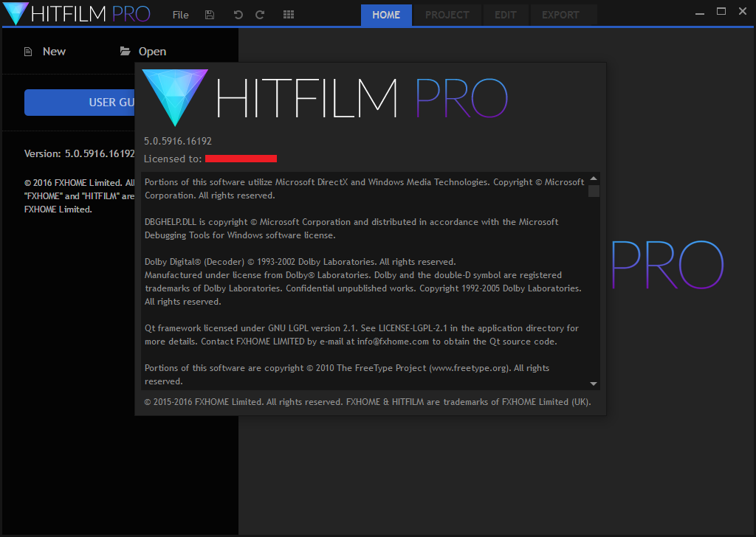Switch to the HOME tab
The image size is (756, 537).
tap(386, 15)
